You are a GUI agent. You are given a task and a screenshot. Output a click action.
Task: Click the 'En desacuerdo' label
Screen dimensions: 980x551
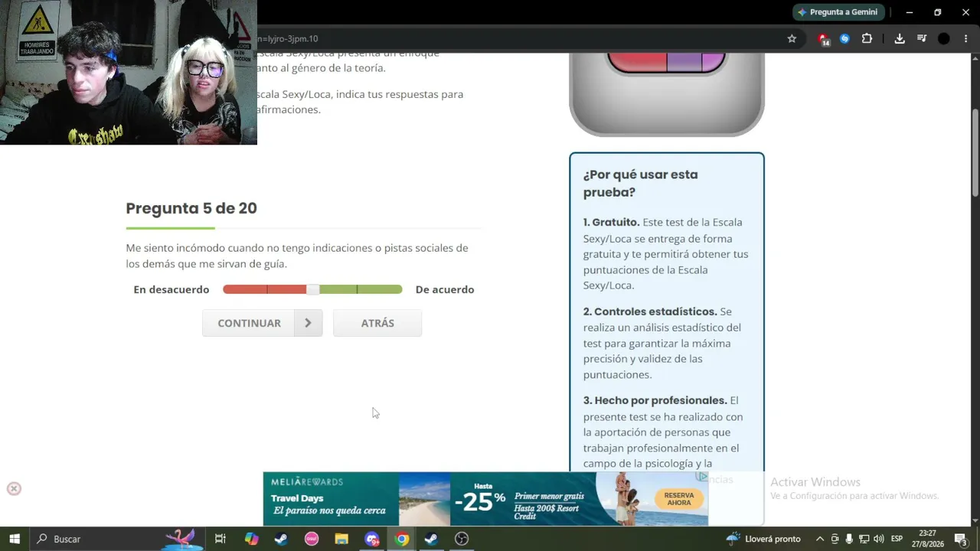click(171, 289)
